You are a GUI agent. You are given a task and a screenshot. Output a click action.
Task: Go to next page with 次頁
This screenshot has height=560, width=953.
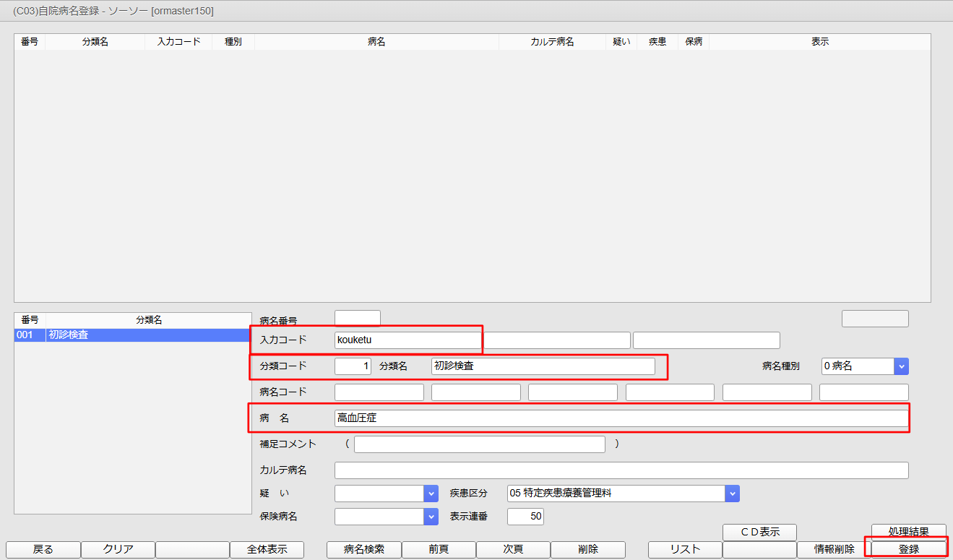(512, 549)
